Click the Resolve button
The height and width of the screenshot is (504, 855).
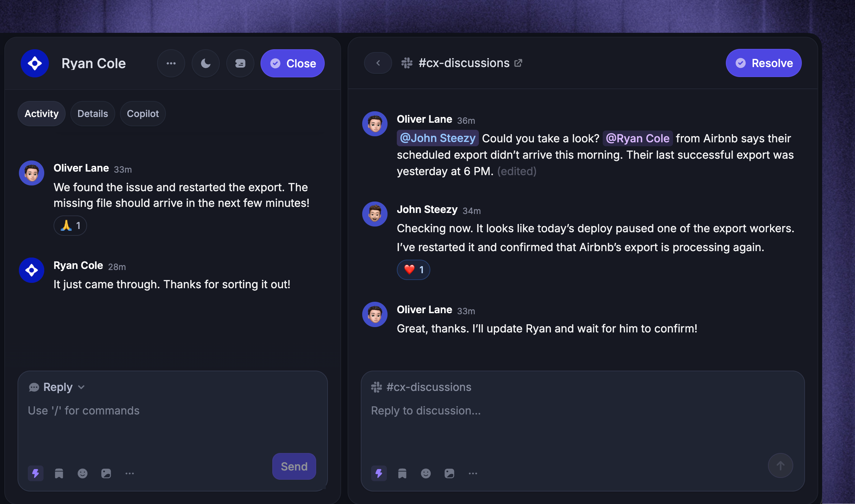pyautogui.click(x=764, y=63)
